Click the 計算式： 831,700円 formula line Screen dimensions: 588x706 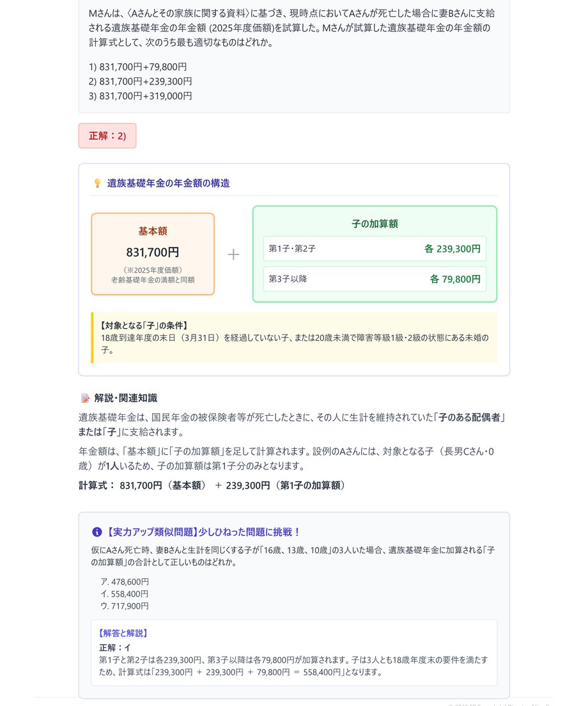pos(212,485)
